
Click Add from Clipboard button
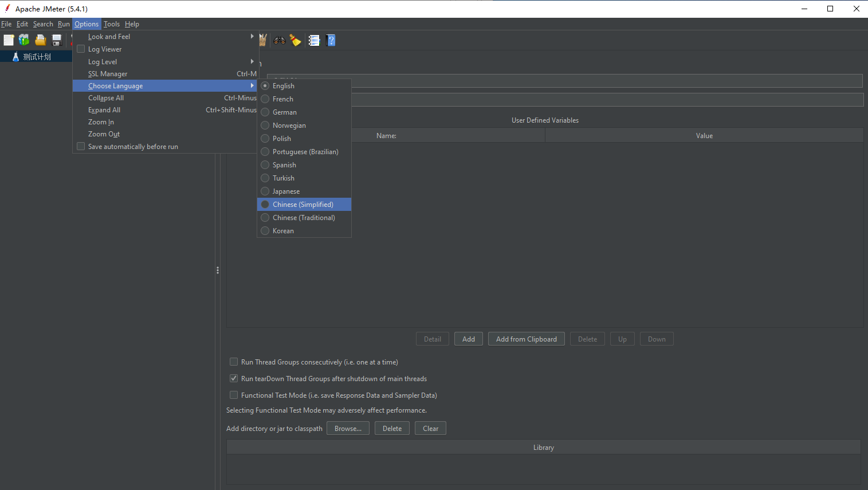[x=527, y=339]
